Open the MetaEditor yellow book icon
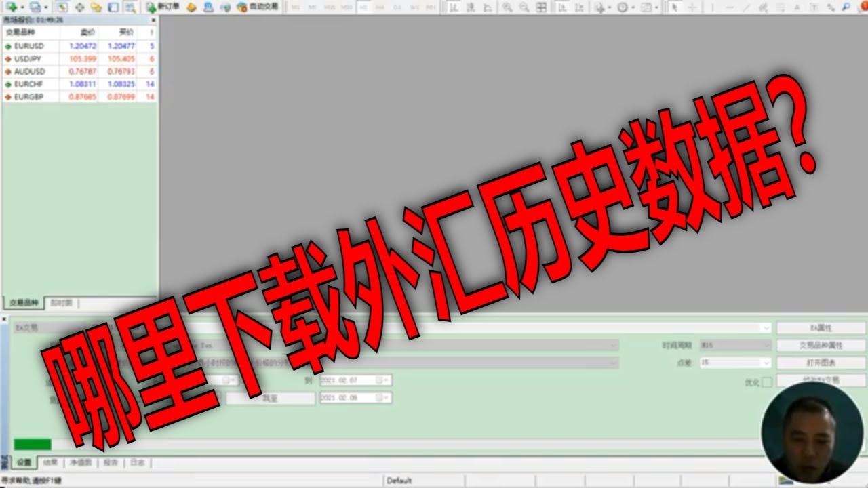Viewport: 868px width, 488px height. [192, 7]
